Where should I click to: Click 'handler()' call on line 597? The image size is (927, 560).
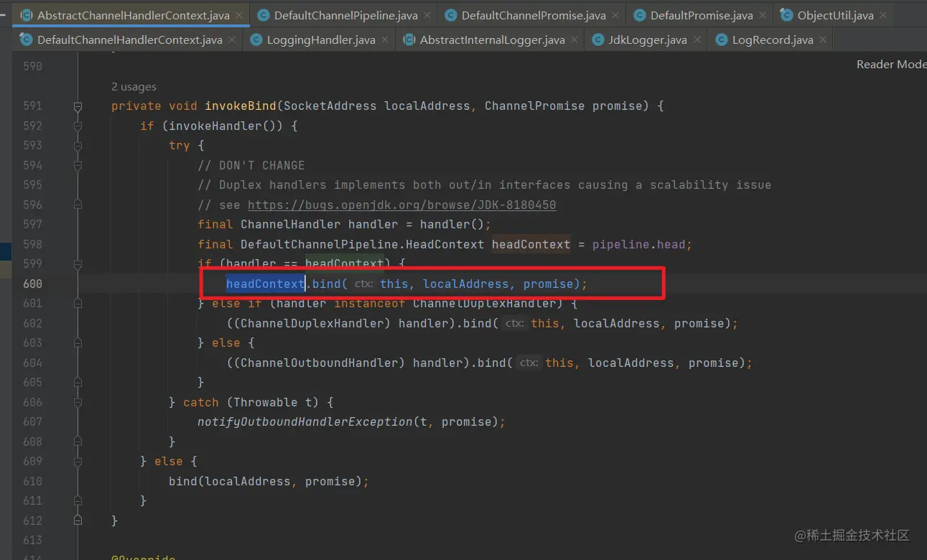click(x=452, y=225)
